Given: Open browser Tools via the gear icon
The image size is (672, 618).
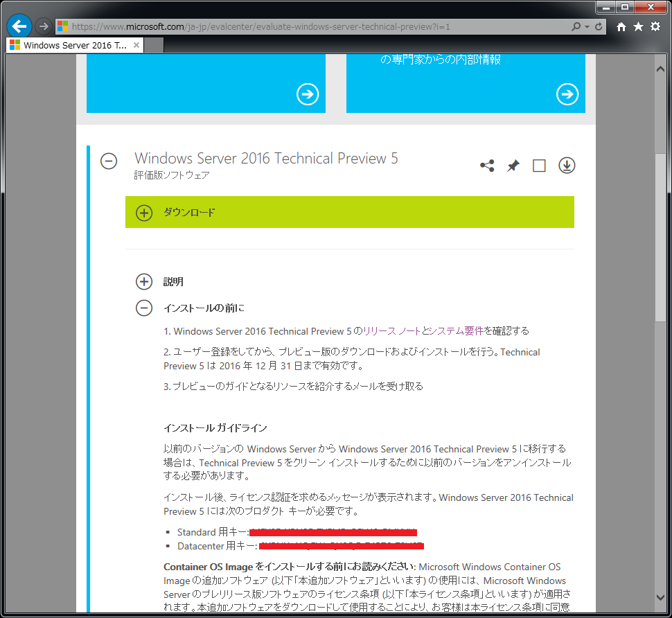Looking at the screenshot, I should (655, 26).
